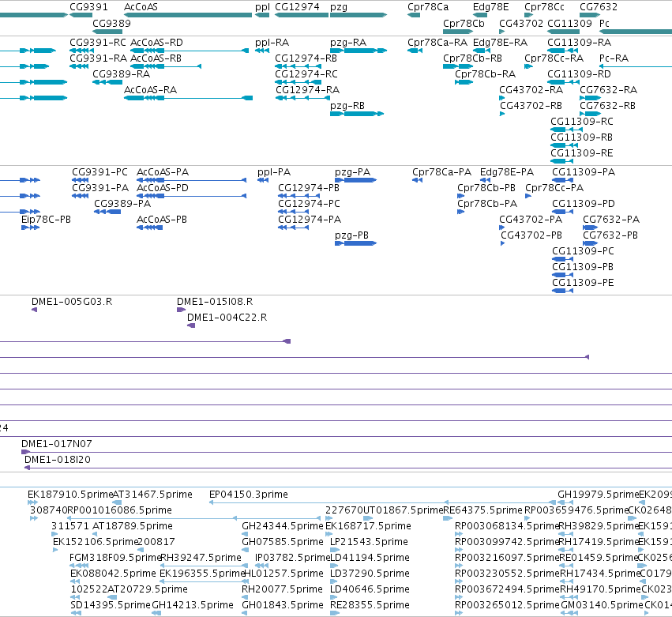The width and height of the screenshot is (672, 617).
Task: Click protein CG11309-PE
Action: pos(563,291)
